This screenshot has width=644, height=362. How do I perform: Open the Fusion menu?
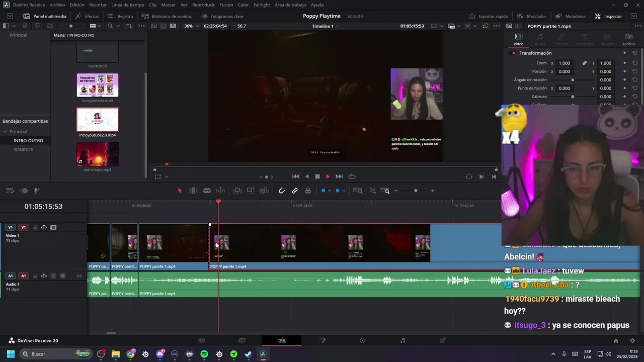tap(226, 5)
